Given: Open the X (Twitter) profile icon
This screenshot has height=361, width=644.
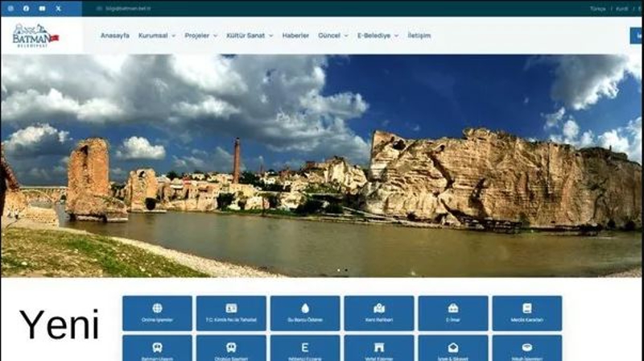Looking at the screenshot, I should [x=58, y=8].
